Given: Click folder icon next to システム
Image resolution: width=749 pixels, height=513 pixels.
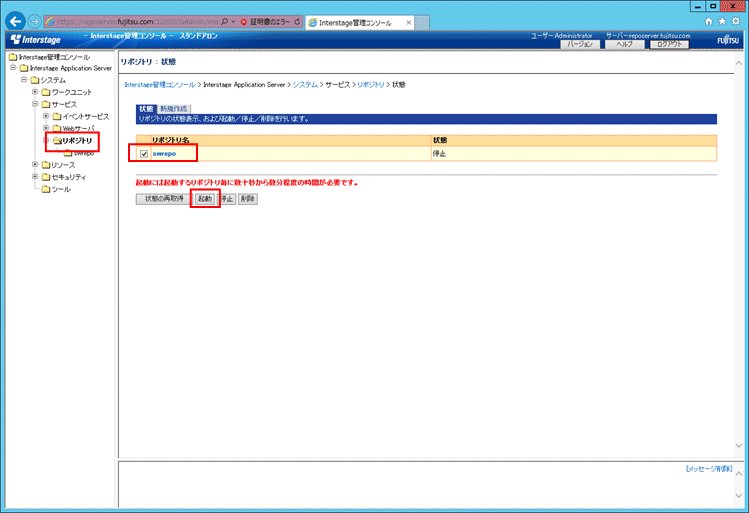Looking at the screenshot, I should tap(35, 80).
